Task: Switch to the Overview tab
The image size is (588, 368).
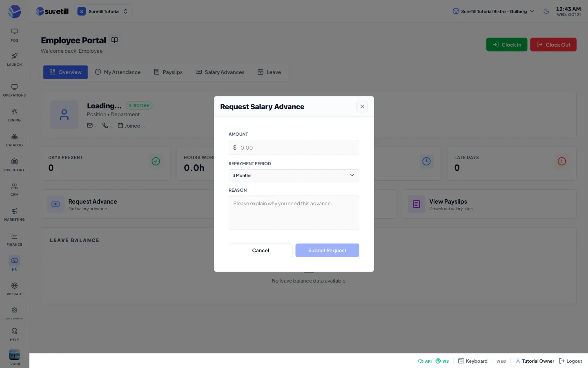Action: point(65,72)
